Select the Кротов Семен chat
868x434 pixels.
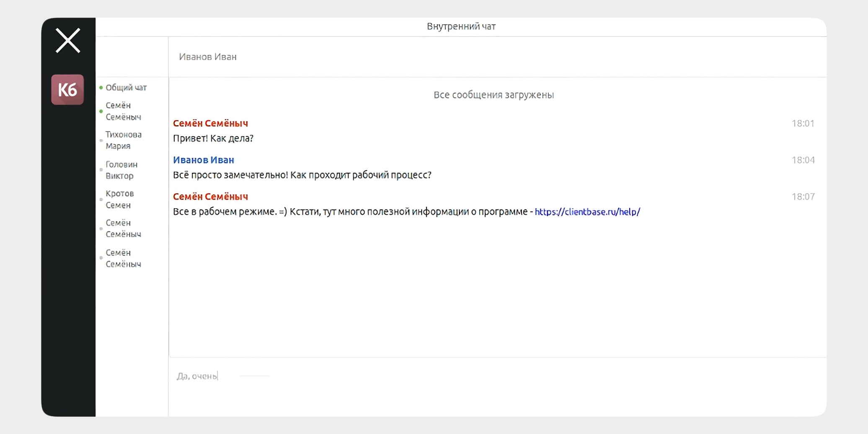coord(120,199)
